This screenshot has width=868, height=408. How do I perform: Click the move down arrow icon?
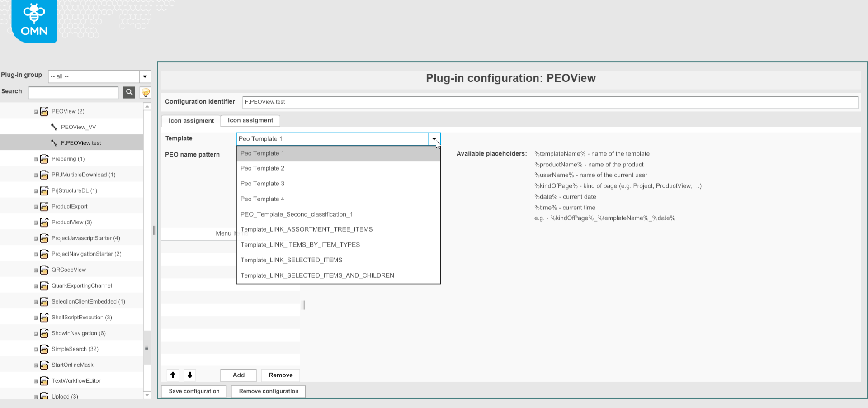(190, 375)
